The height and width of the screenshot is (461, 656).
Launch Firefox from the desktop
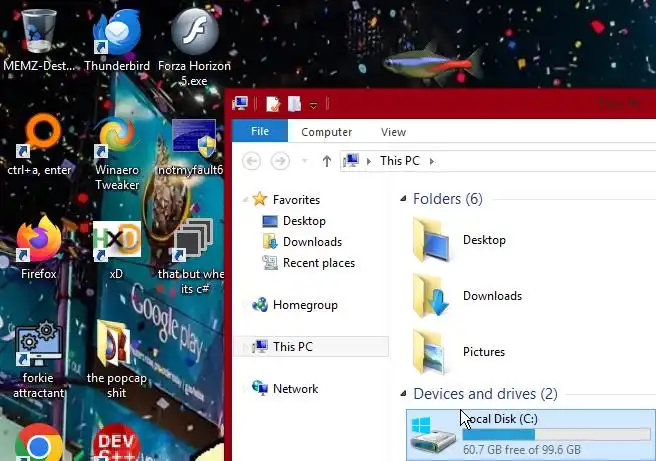coord(38,239)
